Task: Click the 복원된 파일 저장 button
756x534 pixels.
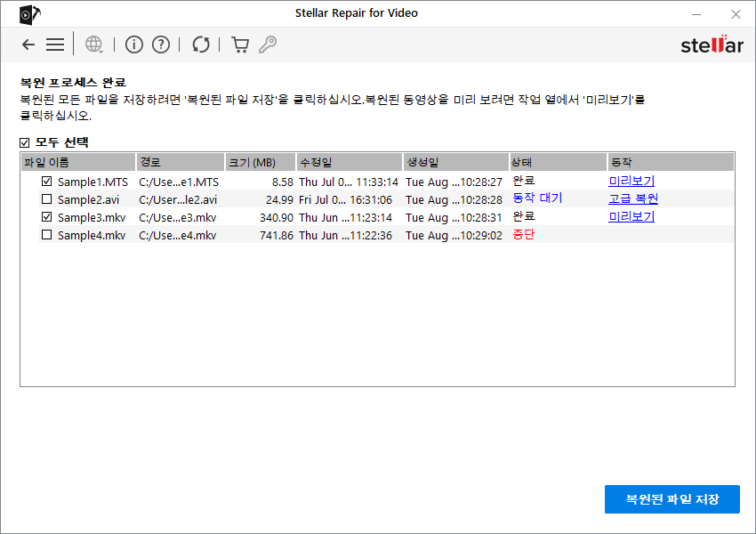Action: [x=672, y=499]
